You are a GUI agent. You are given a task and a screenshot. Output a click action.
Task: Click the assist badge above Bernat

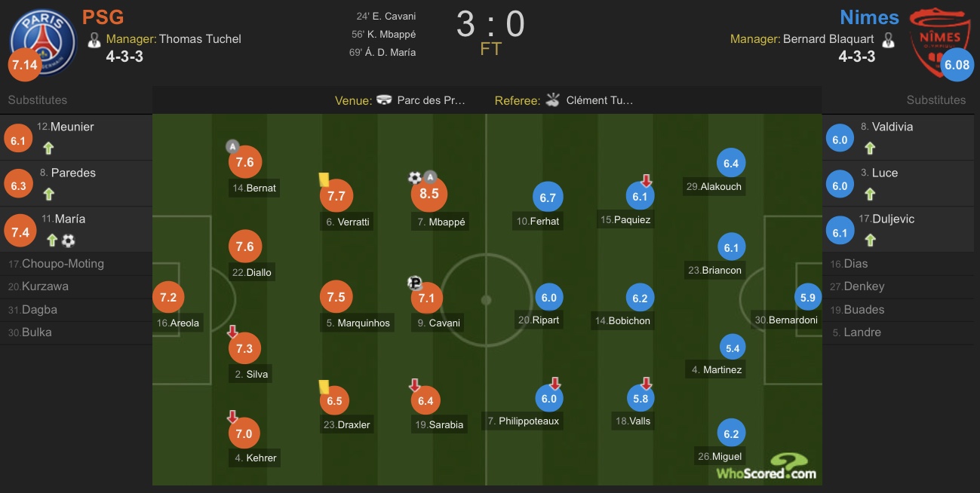click(232, 146)
